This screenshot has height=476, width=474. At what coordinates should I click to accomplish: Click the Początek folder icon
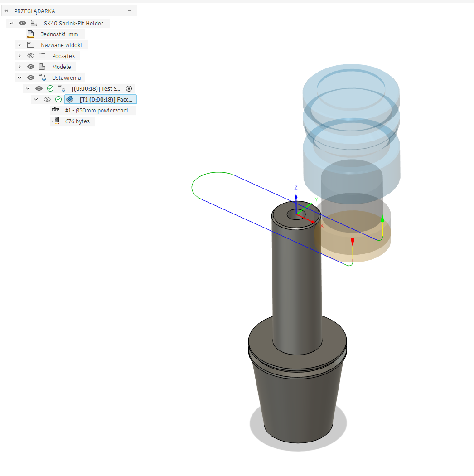[x=42, y=56]
